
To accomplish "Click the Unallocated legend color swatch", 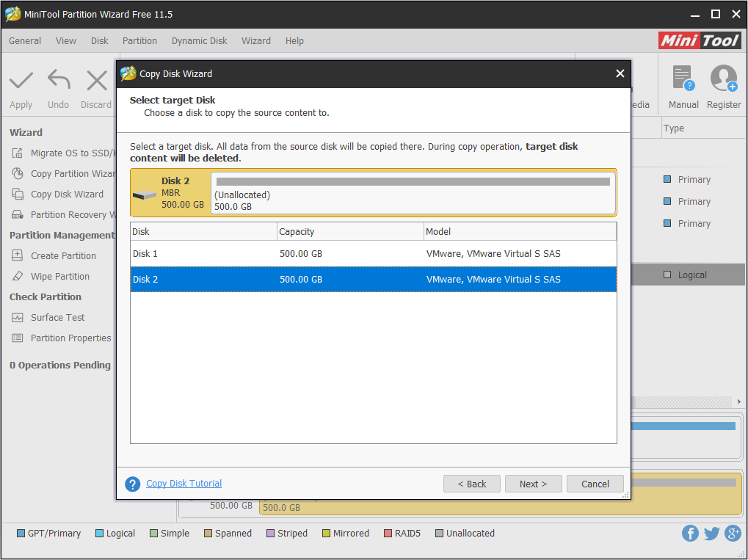I will [440, 534].
